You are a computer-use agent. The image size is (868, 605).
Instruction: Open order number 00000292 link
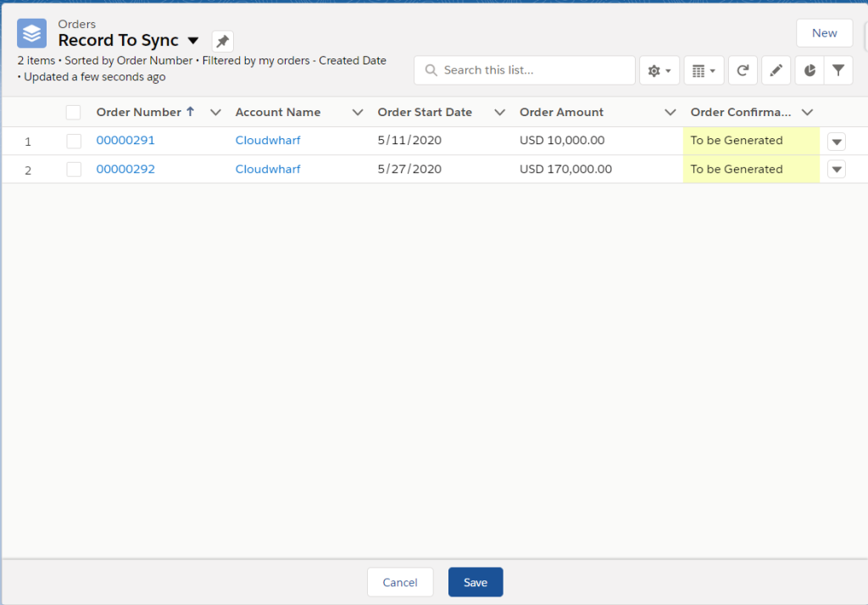point(125,169)
